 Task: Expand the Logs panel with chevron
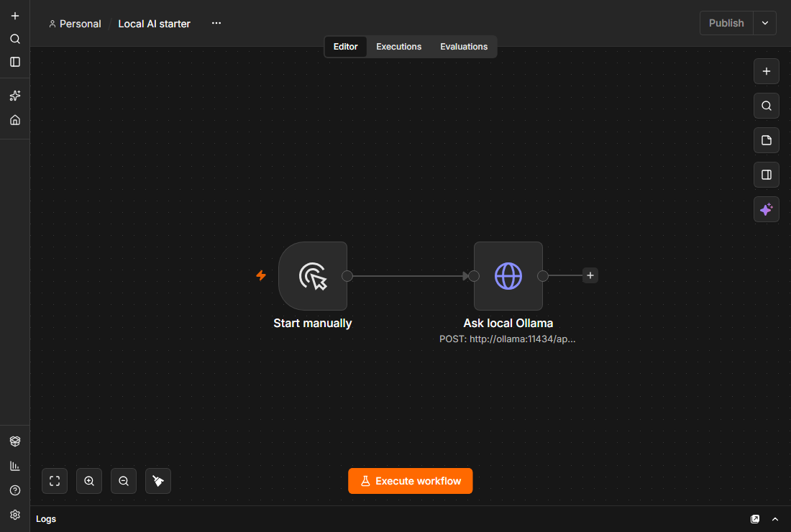point(775,519)
